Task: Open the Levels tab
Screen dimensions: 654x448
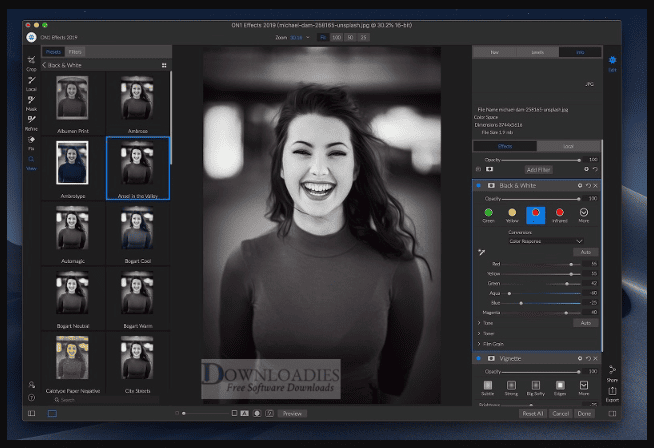Action: [537, 52]
